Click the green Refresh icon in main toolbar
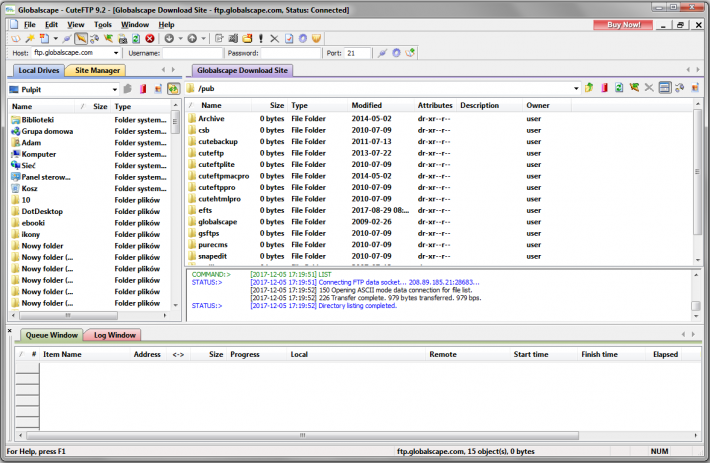Screen dimensions: 710x463 click(136, 39)
